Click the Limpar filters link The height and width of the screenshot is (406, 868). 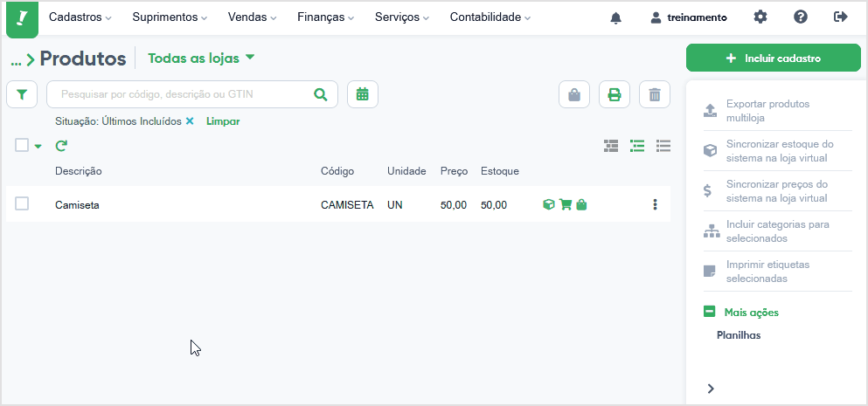[x=223, y=121]
